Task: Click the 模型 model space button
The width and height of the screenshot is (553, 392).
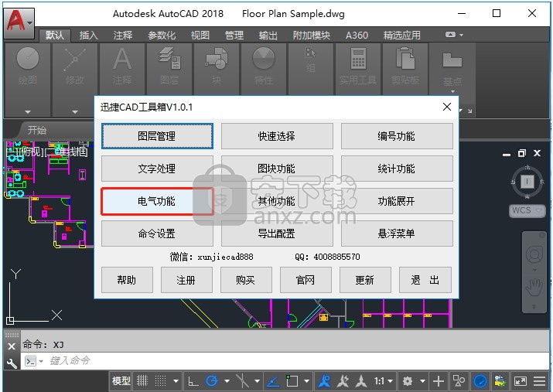Action: [121, 381]
